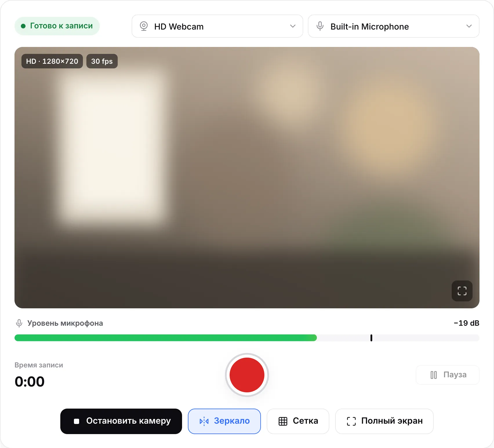Expand microphone list via its chevron arrow
Image resolution: width=494 pixels, height=448 pixels.
pos(469,26)
